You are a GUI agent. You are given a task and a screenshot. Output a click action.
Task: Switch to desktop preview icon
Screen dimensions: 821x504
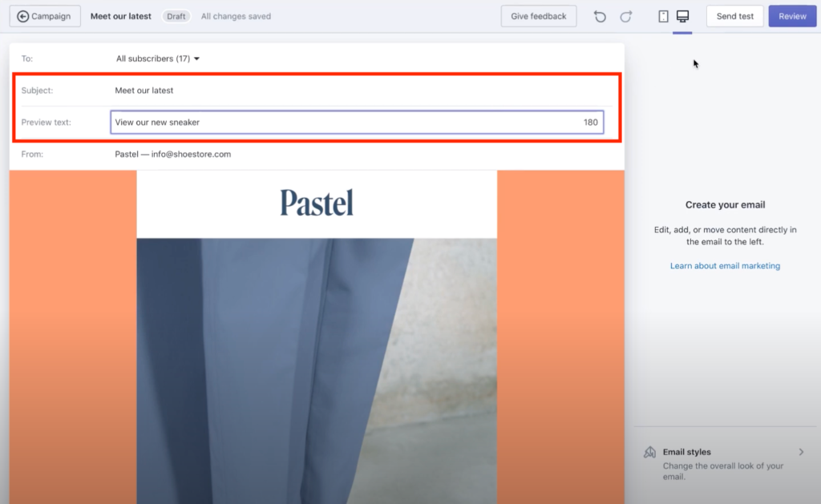tap(683, 16)
